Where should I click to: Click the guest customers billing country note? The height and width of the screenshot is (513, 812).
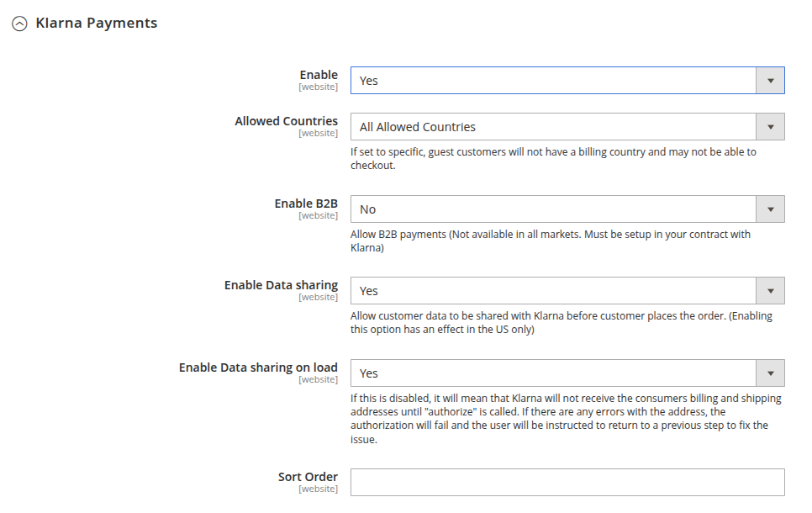click(x=553, y=159)
